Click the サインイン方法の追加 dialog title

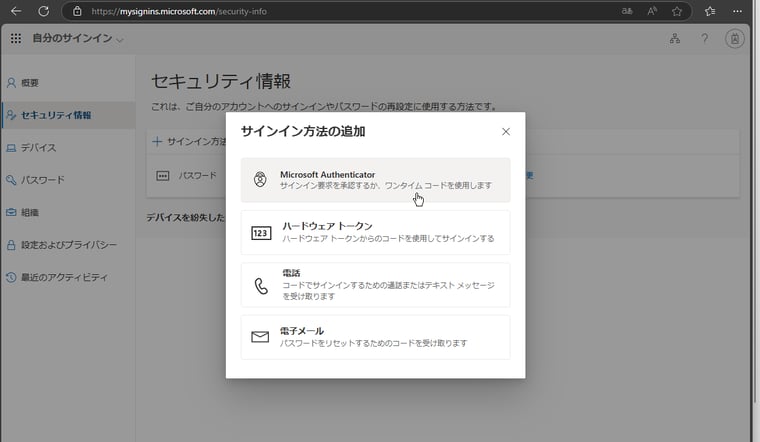pos(303,131)
